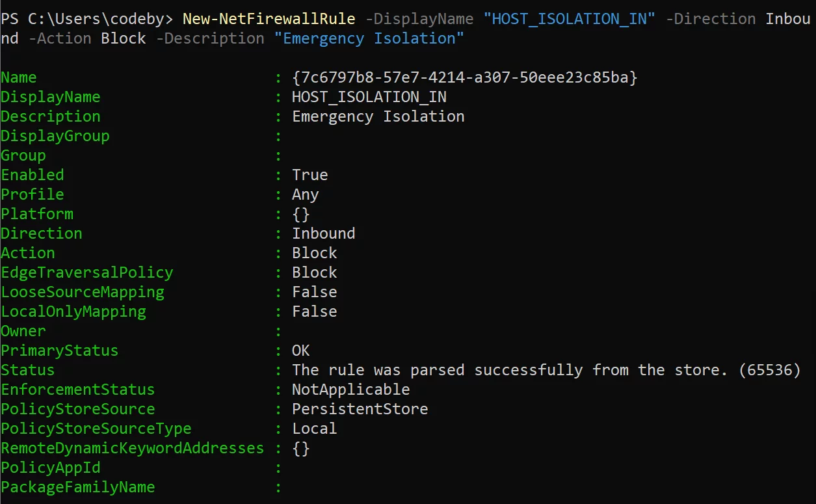Click the LooseSourceMapping value False
Image resolution: width=816 pixels, height=504 pixels.
tap(315, 292)
